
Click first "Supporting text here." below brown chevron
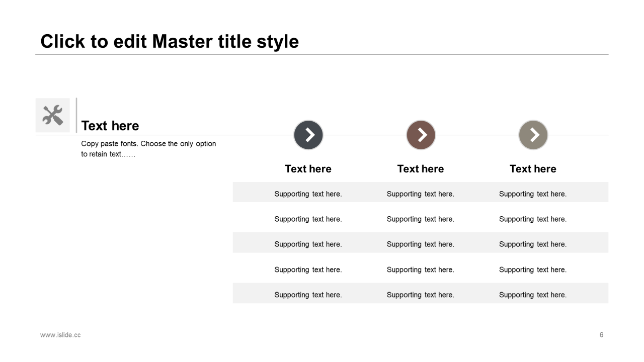[421, 194]
